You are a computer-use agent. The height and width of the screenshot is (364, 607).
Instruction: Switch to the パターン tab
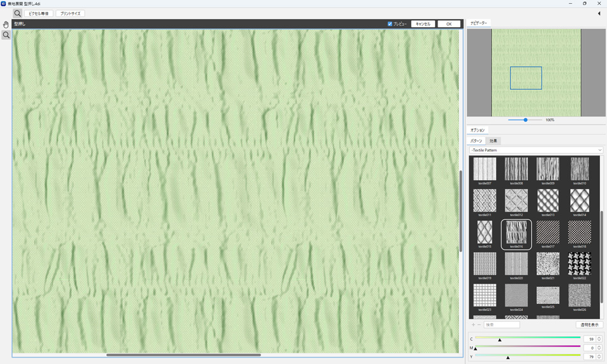[476, 141]
